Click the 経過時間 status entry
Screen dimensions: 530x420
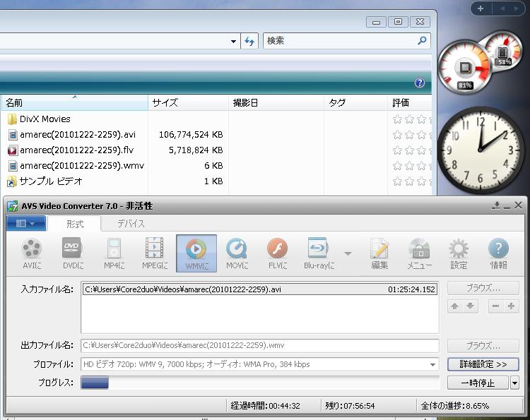tap(265, 405)
